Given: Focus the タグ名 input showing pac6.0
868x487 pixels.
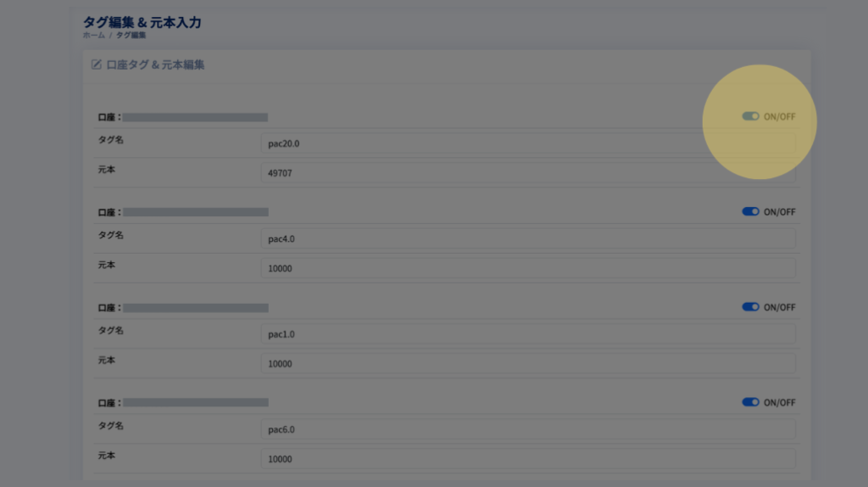Looking at the screenshot, I should (x=527, y=428).
